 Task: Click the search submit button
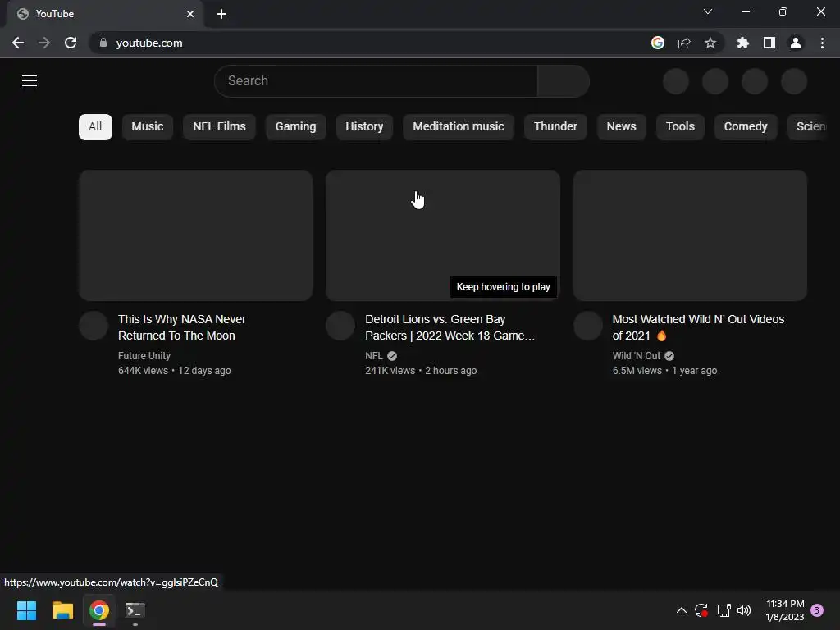click(x=564, y=81)
